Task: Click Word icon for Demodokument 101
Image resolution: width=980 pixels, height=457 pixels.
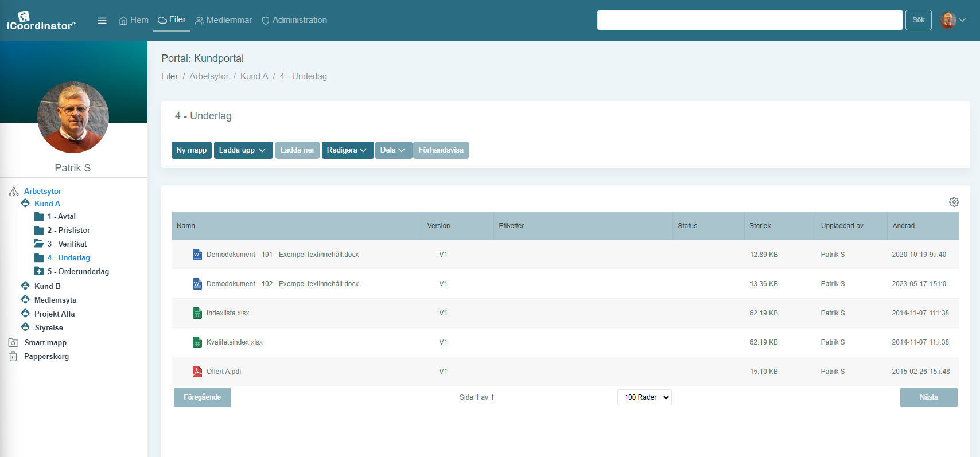Action: [197, 255]
